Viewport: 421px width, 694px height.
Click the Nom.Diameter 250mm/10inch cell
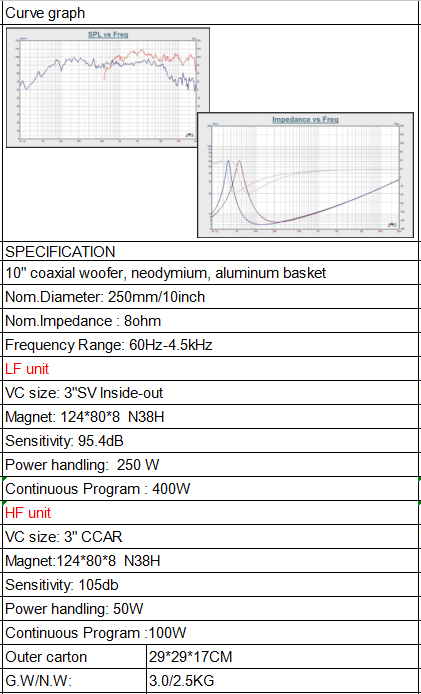[211, 297]
